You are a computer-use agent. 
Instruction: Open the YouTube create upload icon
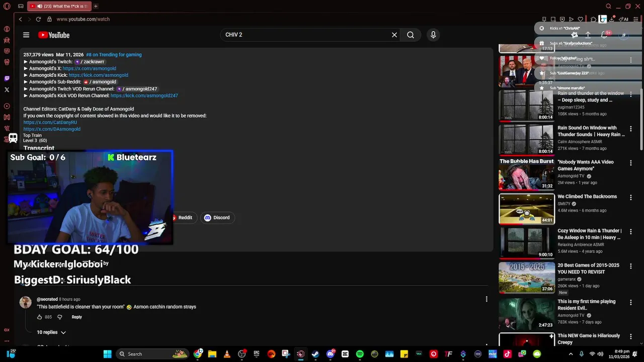click(x=588, y=35)
